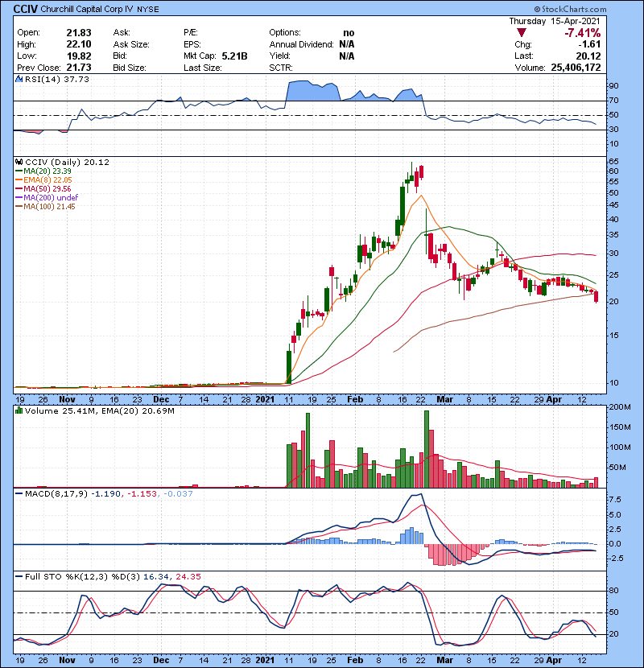Viewport: 644px width, 668px height.
Task: Click the red down-triangle change indicator
Action: [x=522, y=33]
